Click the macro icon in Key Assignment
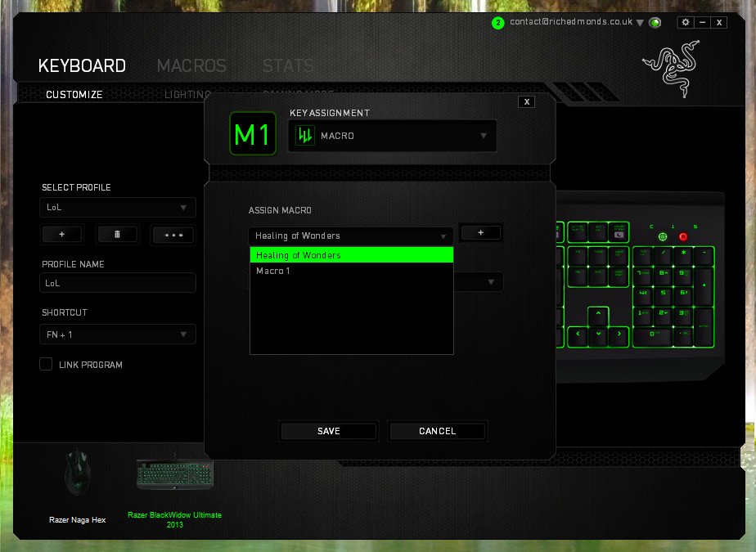 [x=304, y=136]
